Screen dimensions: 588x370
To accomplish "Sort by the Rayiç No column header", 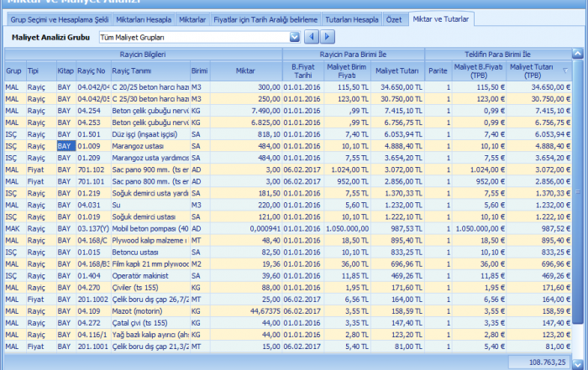I will pyautogui.click(x=92, y=71).
